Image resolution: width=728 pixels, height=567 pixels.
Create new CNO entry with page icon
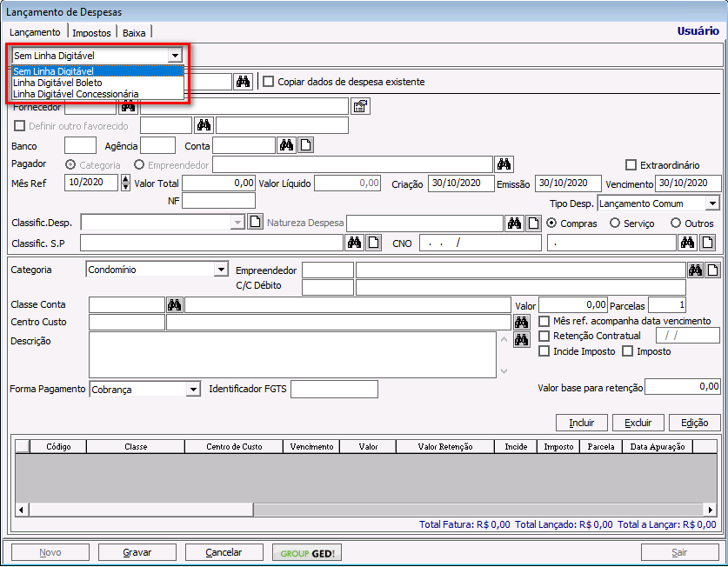(707, 243)
